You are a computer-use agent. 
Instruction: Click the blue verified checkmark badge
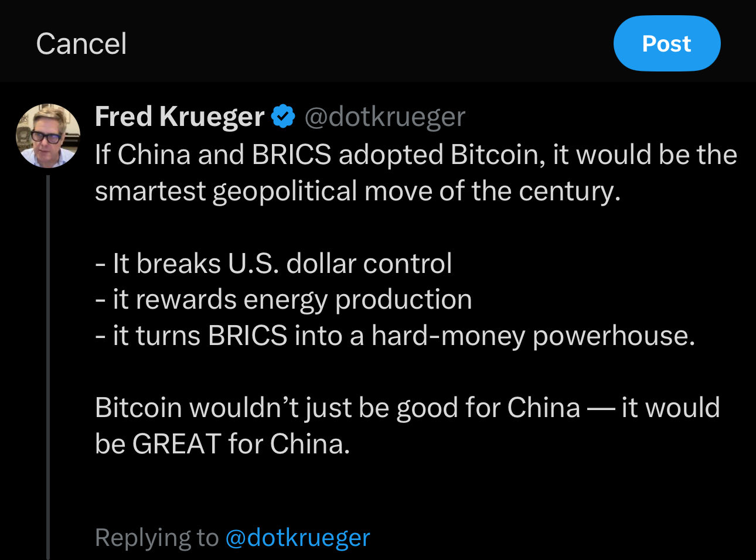[284, 117]
